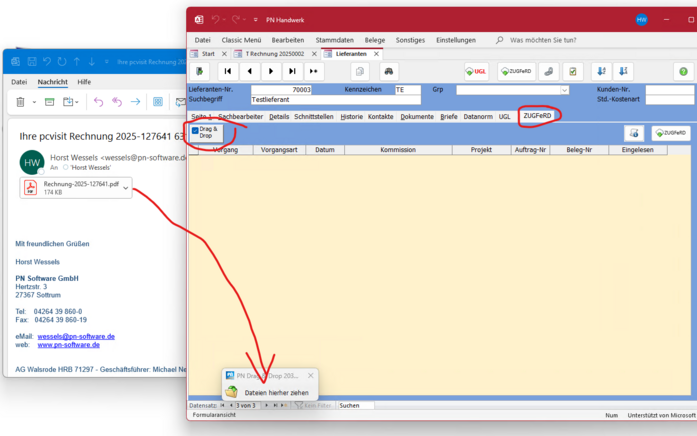
Task: Click the document settings icon beside the lower ZUGFeRD button
Action: tap(634, 133)
